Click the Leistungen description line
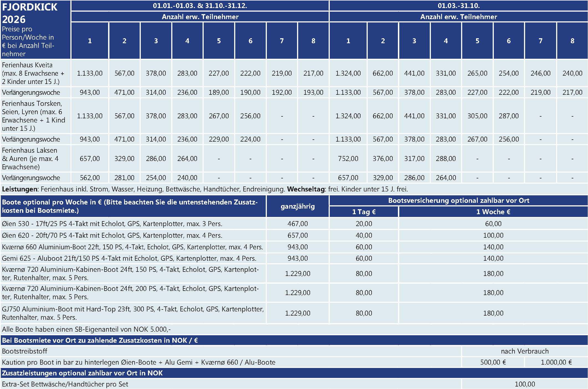Screen dimensions: 588x389 [204, 189]
